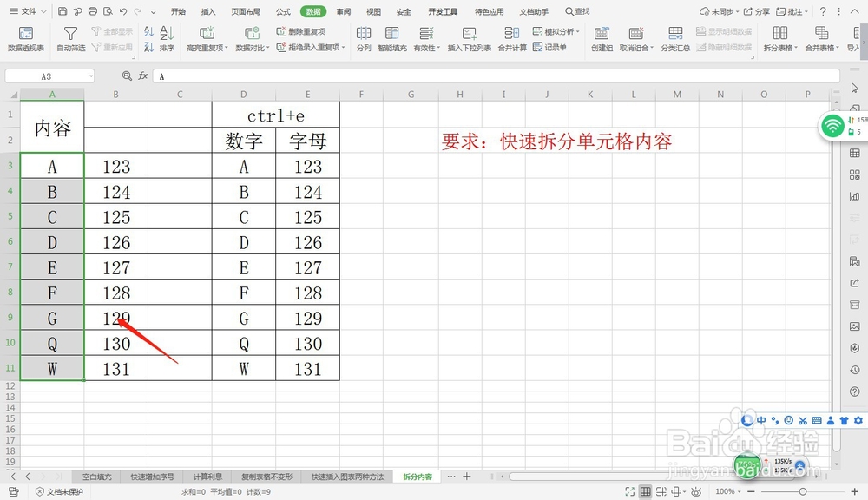The height and width of the screenshot is (500, 868).
Task: Switch to normal grid view in status bar
Action: tap(646, 491)
